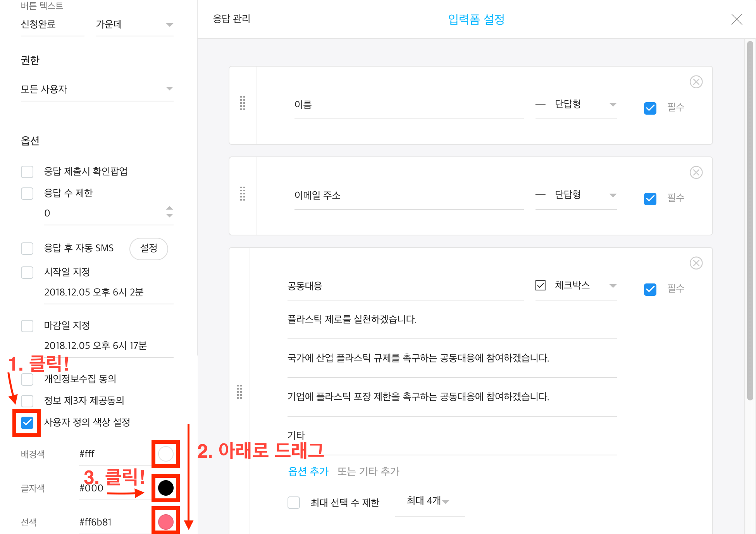
Task: Grab the drag handle of 이메일 주소 field
Action: click(243, 194)
